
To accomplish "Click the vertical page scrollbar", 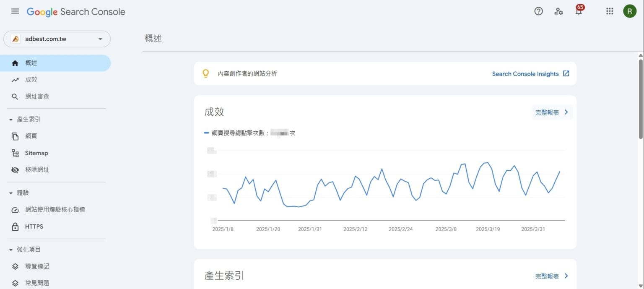I will pos(640,99).
